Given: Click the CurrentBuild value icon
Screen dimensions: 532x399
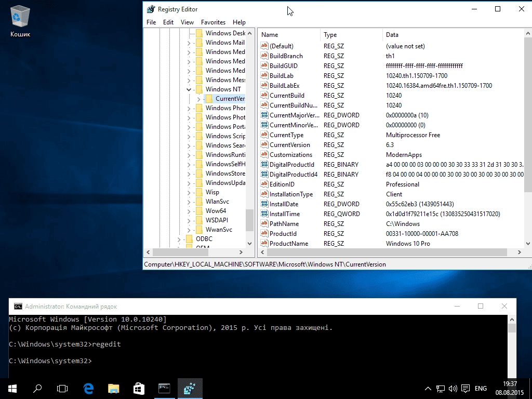Looking at the screenshot, I should coord(264,95).
